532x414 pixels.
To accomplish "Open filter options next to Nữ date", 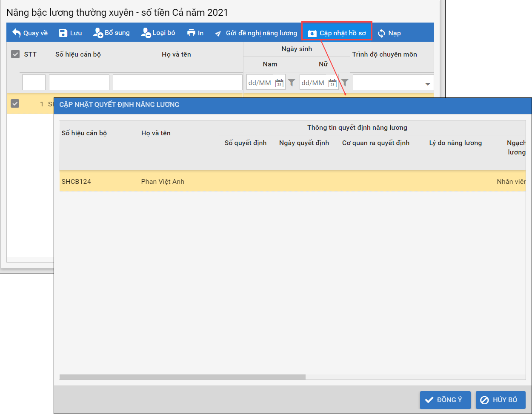I will 345,83.
